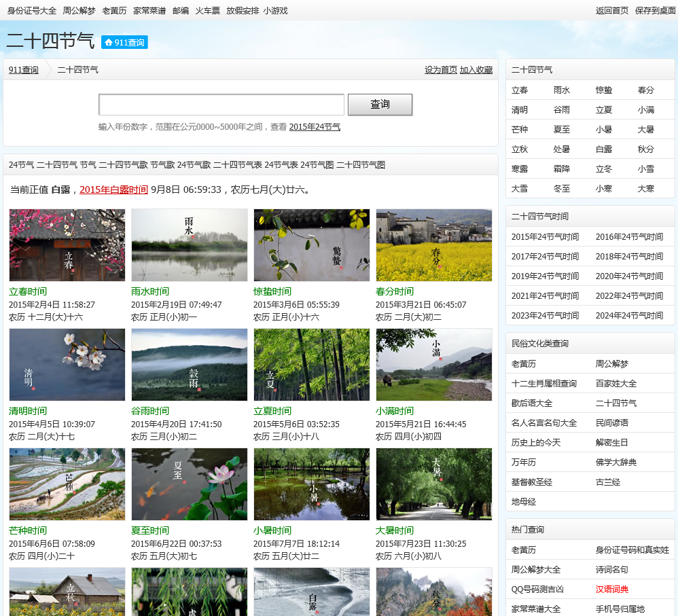
Task: Open the 大暑 tree-lined road image
Action: click(433, 484)
